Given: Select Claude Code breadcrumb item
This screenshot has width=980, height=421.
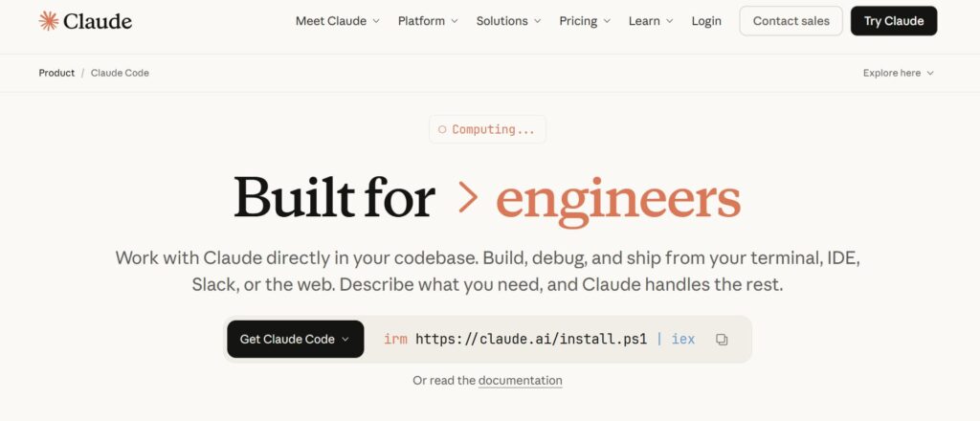Looking at the screenshot, I should pos(120,73).
